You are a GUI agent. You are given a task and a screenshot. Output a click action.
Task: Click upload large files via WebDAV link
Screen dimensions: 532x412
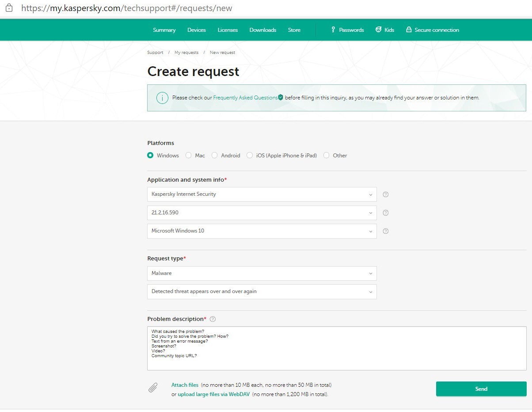pos(214,394)
